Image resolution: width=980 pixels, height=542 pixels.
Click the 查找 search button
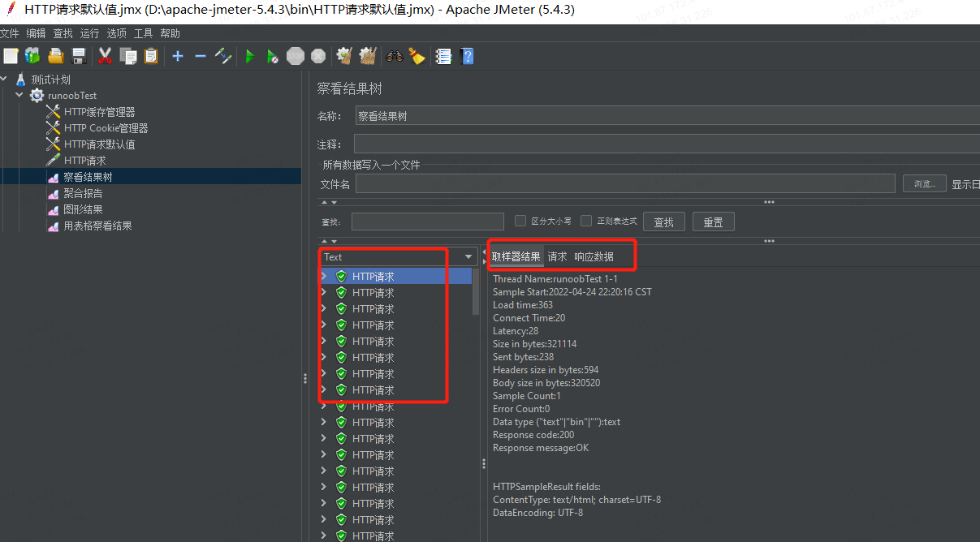click(664, 222)
